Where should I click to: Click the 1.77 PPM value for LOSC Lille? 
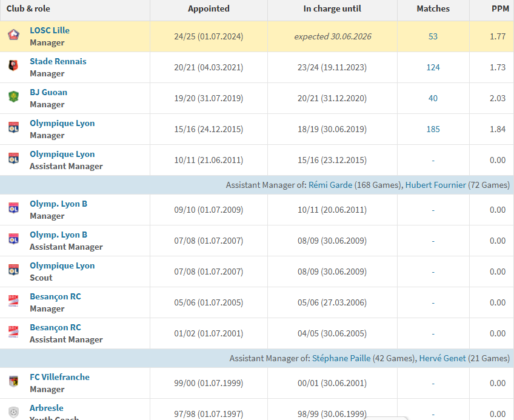pos(498,36)
